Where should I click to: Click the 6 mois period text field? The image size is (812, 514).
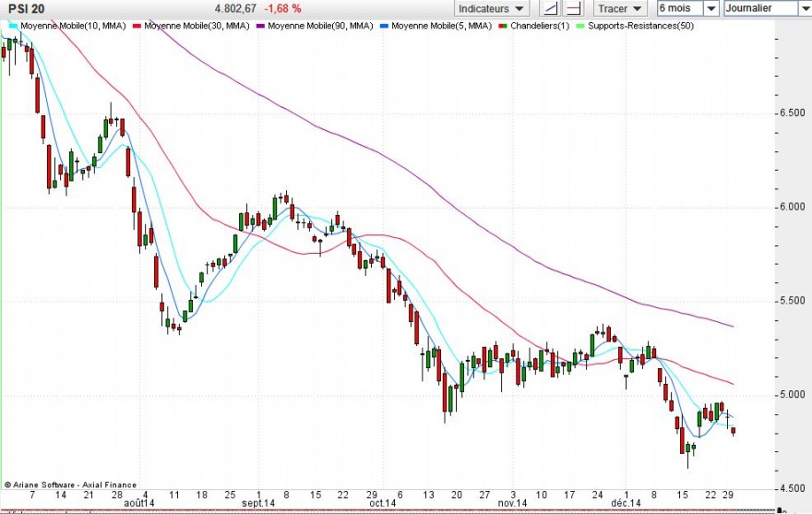point(680,8)
